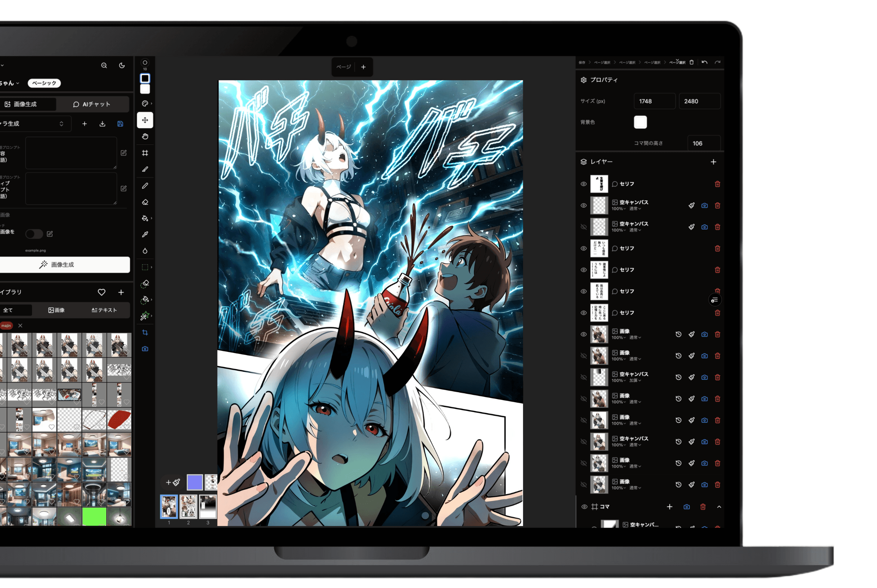Click the undo arrow icon
This screenshot has width=877, height=588.
pos(704,62)
